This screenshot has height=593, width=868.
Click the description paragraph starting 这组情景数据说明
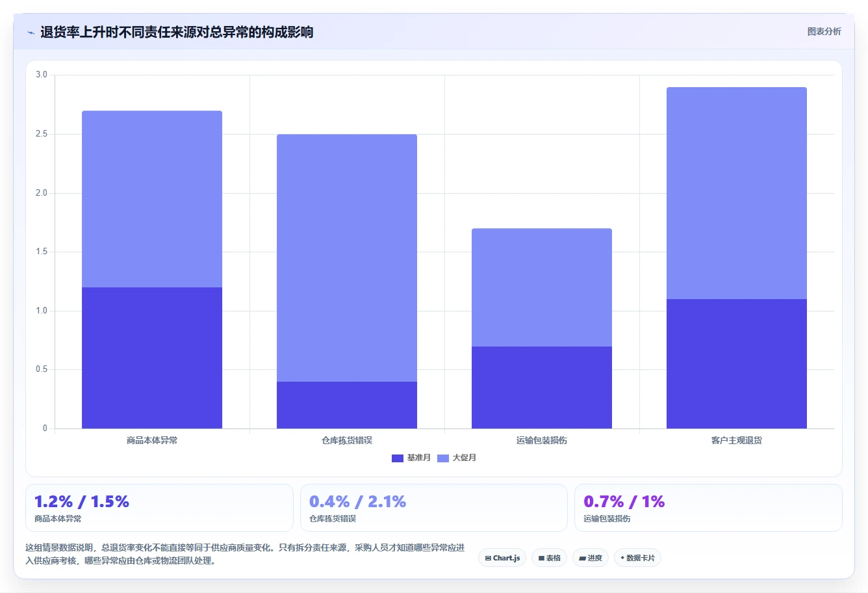(x=245, y=554)
